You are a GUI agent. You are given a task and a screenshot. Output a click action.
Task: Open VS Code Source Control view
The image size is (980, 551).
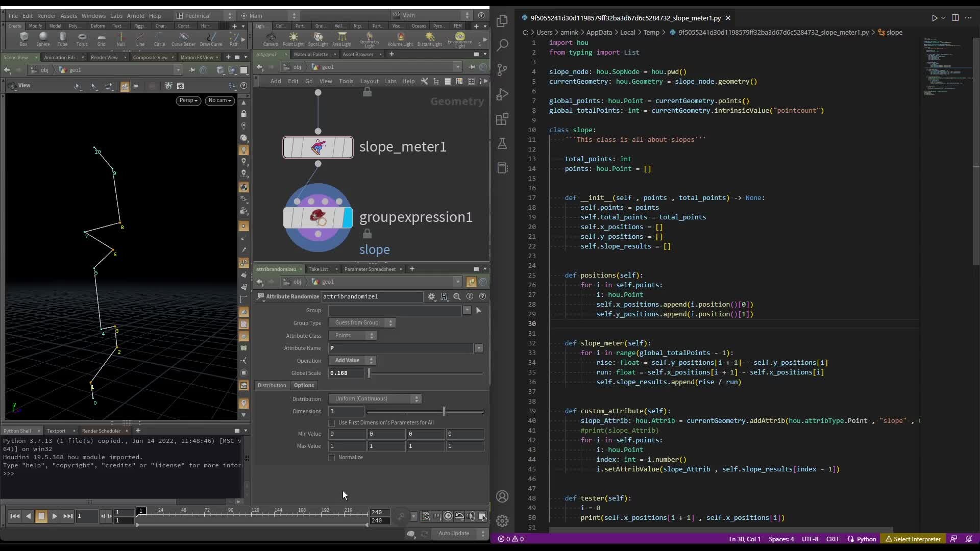(x=502, y=69)
